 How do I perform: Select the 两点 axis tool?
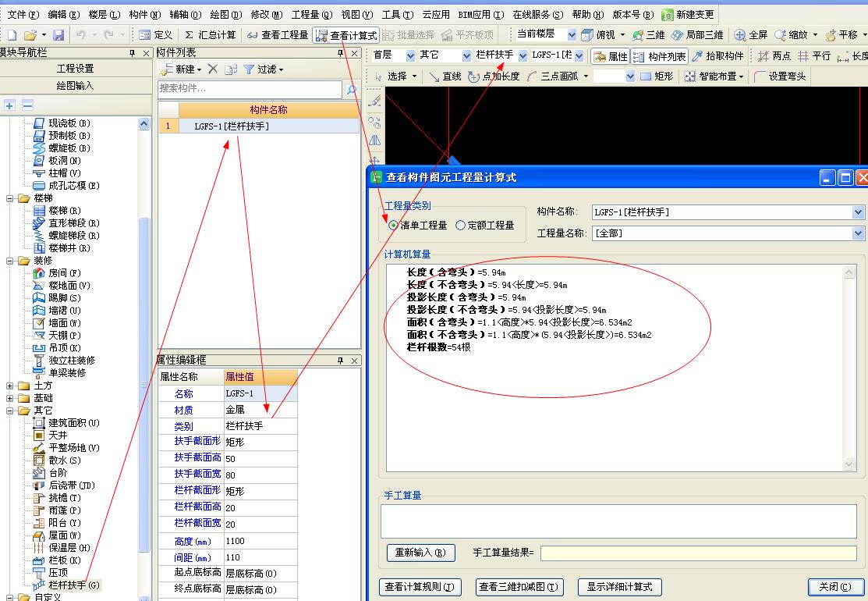click(774, 56)
